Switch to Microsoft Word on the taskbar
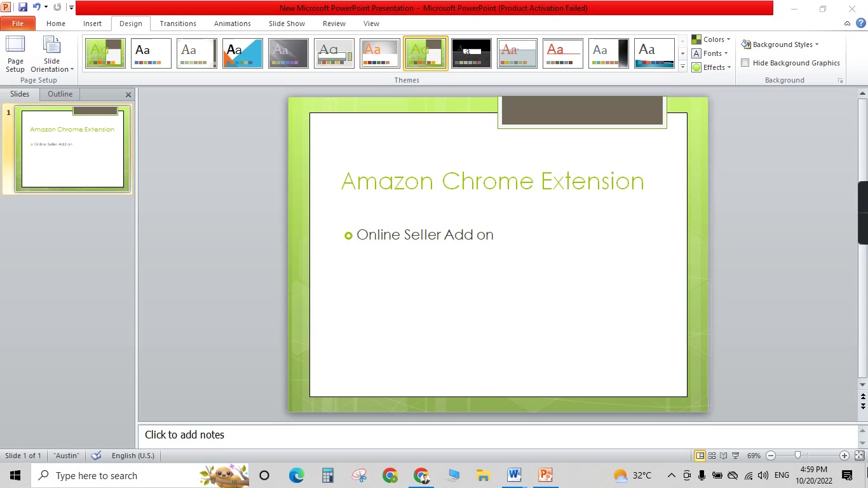The width and height of the screenshot is (868, 488). click(x=514, y=475)
